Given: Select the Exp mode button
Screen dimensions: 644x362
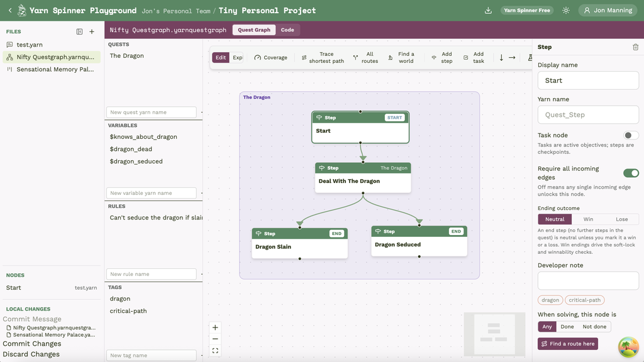Looking at the screenshot, I should 237,57.
